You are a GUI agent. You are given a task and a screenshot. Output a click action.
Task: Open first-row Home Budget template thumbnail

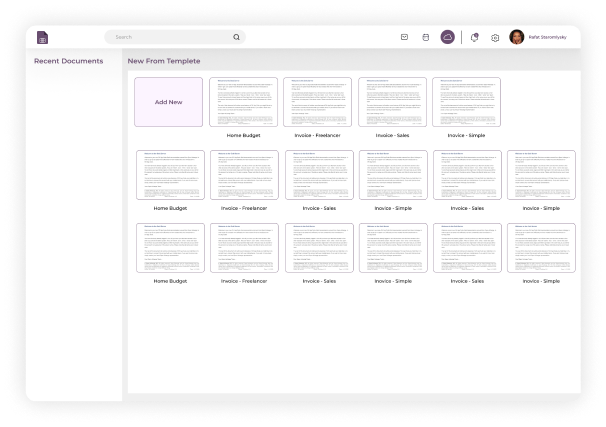[x=244, y=102]
